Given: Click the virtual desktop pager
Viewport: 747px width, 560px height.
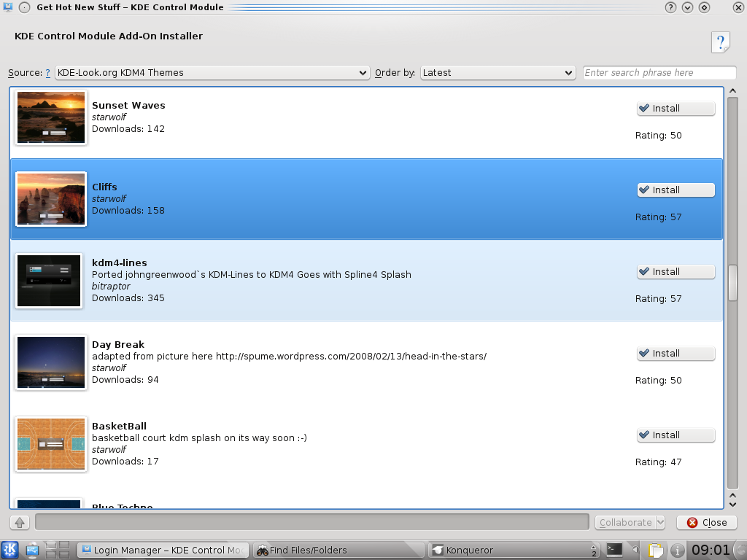Looking at the screenshot, I should tap(58, 550).
